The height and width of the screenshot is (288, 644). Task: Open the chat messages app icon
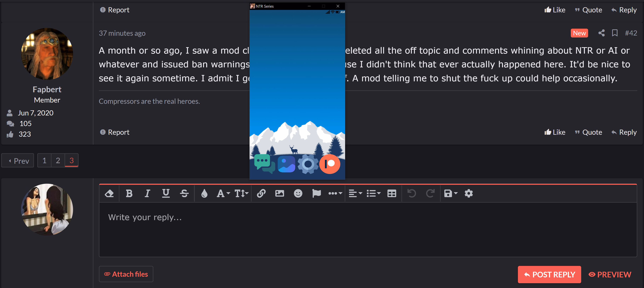264,164
